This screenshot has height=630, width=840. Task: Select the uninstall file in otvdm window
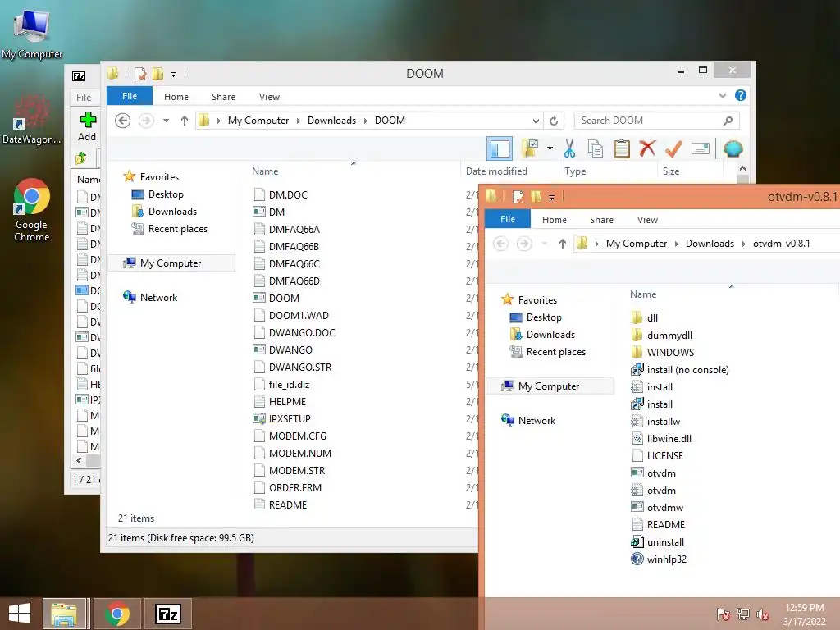(x=665, y=542)
